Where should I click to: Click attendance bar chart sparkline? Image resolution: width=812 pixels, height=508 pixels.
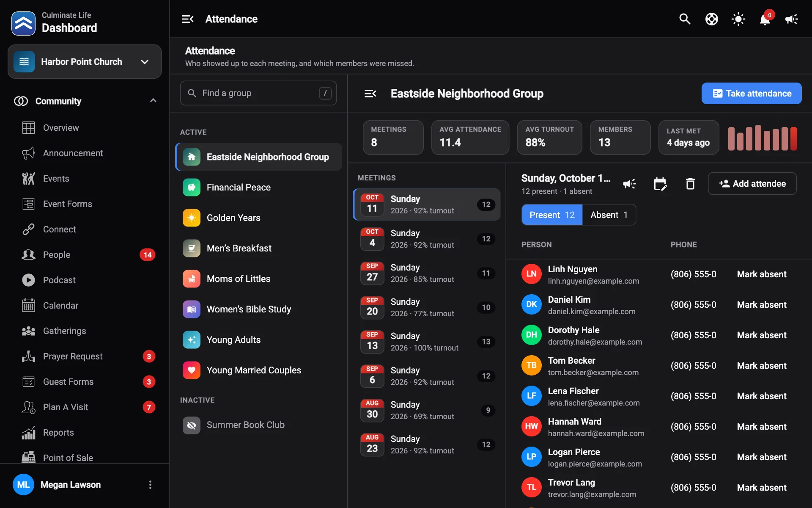tap(762, 138)
